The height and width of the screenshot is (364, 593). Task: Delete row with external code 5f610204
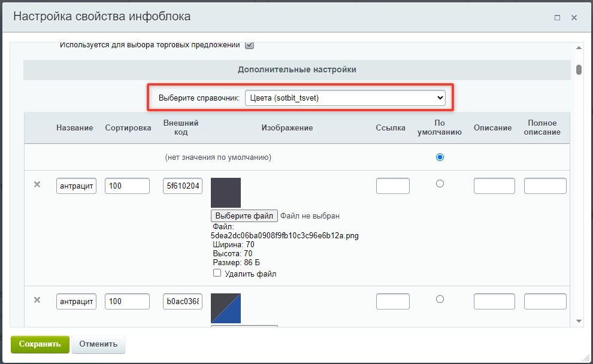coord(37,184)
